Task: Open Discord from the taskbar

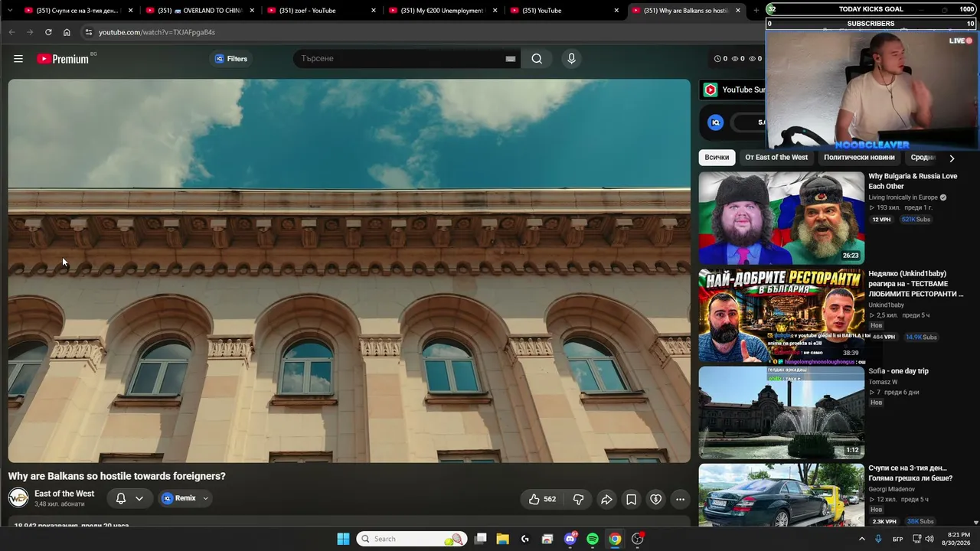Action: click(x=570, y=539)
